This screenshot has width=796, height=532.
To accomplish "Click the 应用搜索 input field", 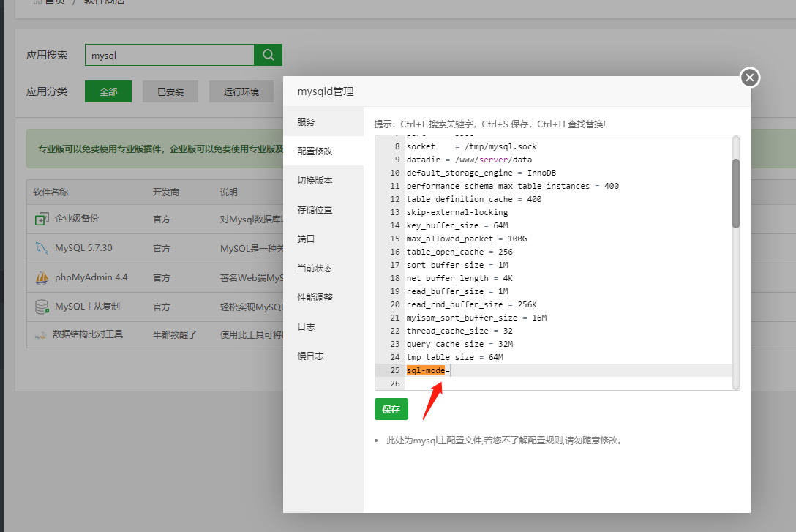I will point(169,55).
